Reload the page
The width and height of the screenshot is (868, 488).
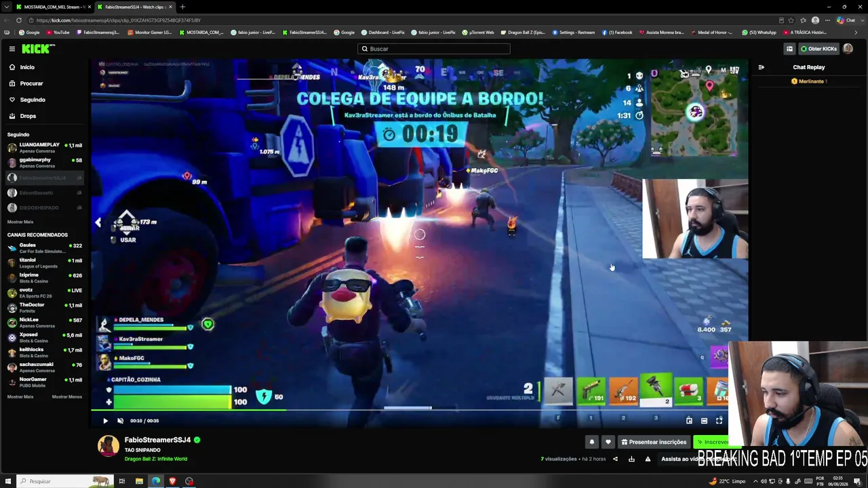coord(19,20)
